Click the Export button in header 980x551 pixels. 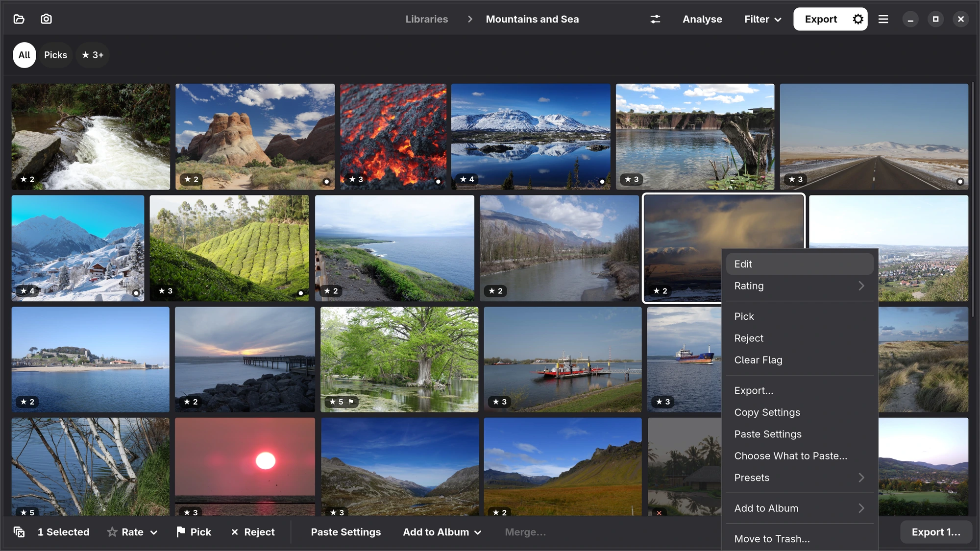[821, 19]
